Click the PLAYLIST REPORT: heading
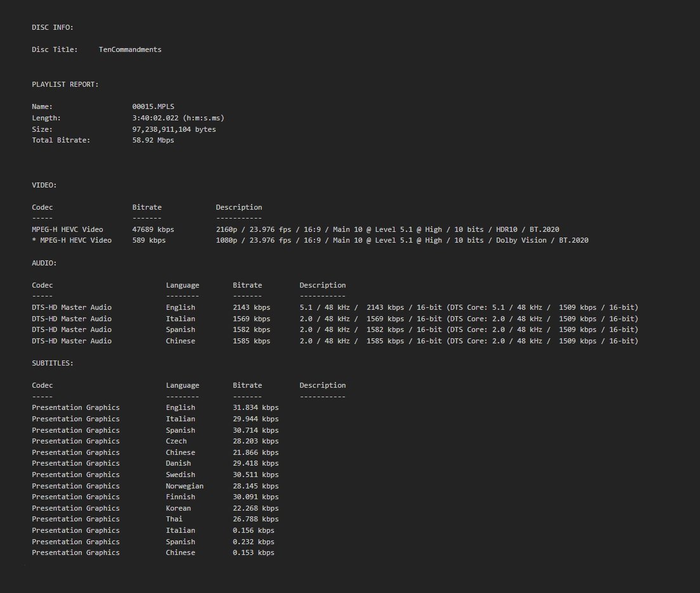The image size is (700, 593). coord(65,84)
